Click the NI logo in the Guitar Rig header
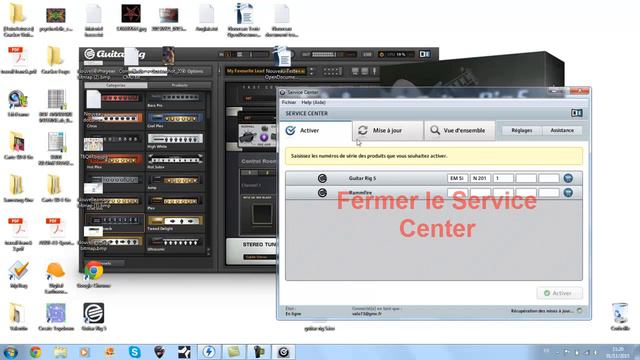This screenshot has height=360, width=640. pyautogui.click(x=424, y=54)
